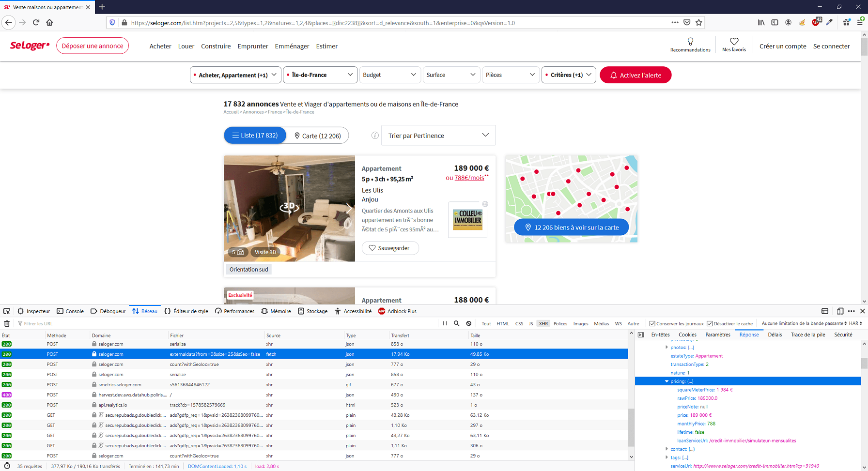Click the browser address bar
The height and width of the screenshot is (471, 868).
coord(397,23)
